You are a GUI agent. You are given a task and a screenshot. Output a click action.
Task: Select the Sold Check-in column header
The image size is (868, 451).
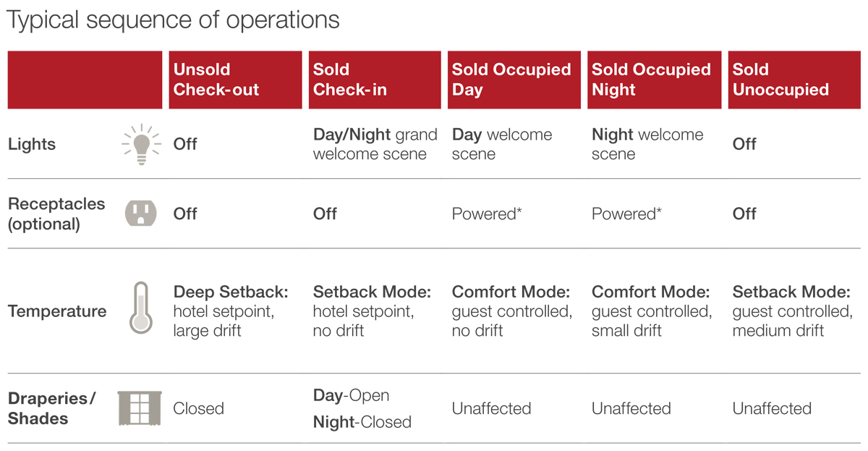374,80
